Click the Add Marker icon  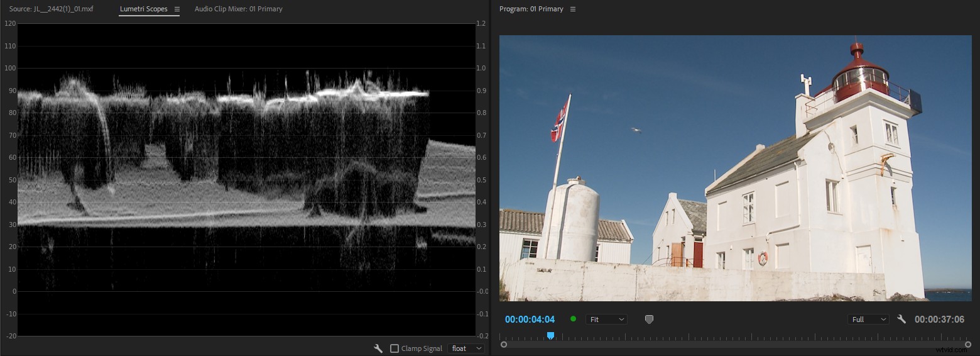(649, 320)
